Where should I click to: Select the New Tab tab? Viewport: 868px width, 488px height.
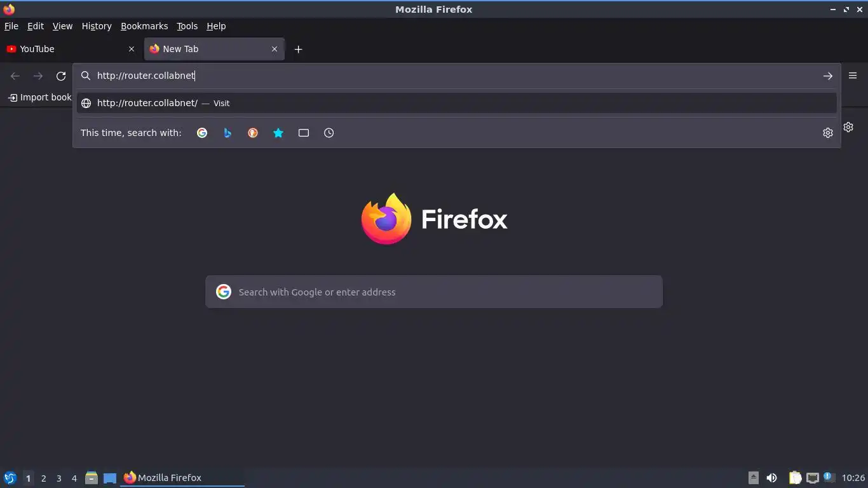click(214, 49)
